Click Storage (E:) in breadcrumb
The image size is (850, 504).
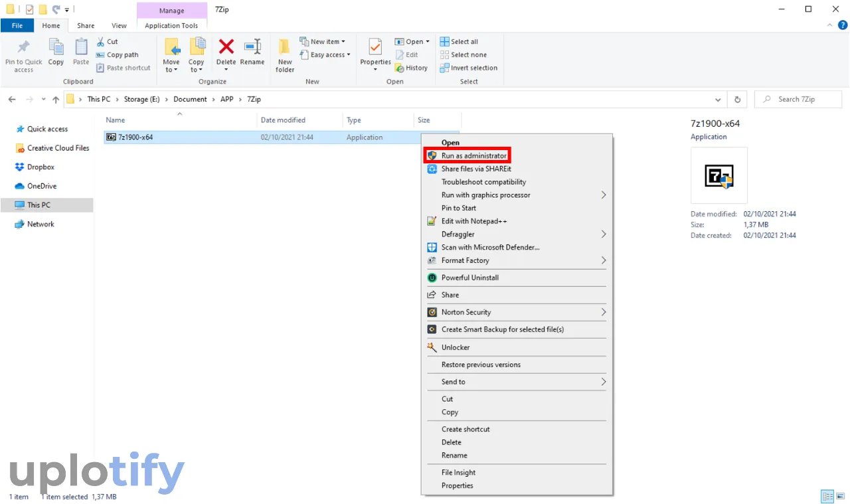click(142, 100)
